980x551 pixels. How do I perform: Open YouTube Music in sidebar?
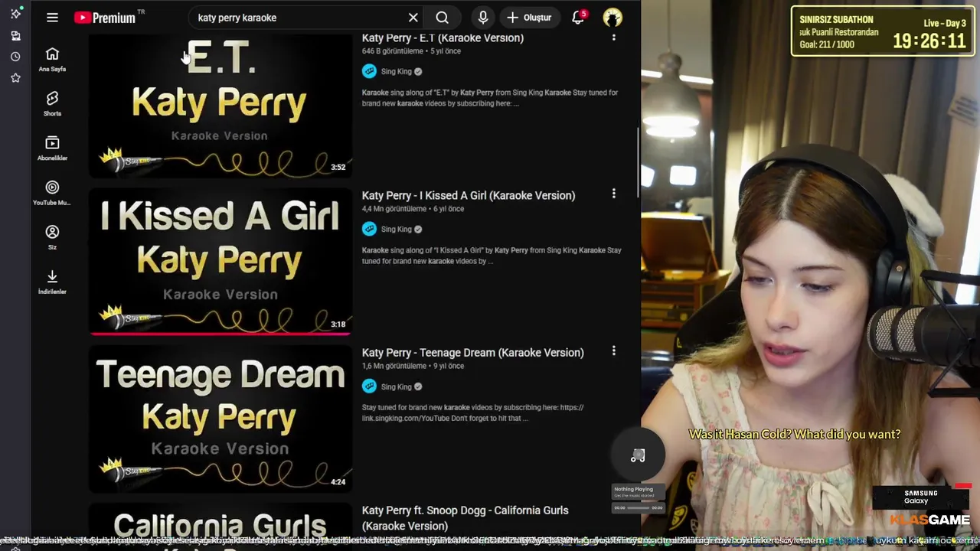pyautogui.click(x=52, y=192)
